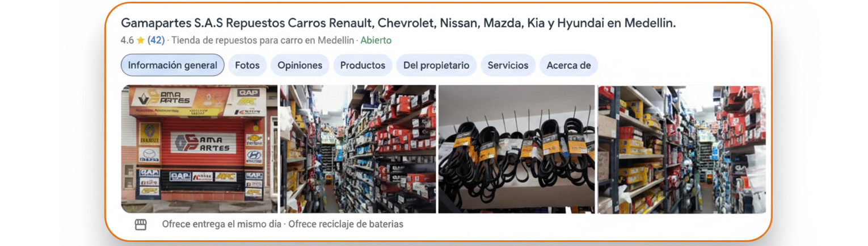Screen dimensions: 868x246
Task: Click Ofrece reciclaje de baterías text
Action: point(346,224)
